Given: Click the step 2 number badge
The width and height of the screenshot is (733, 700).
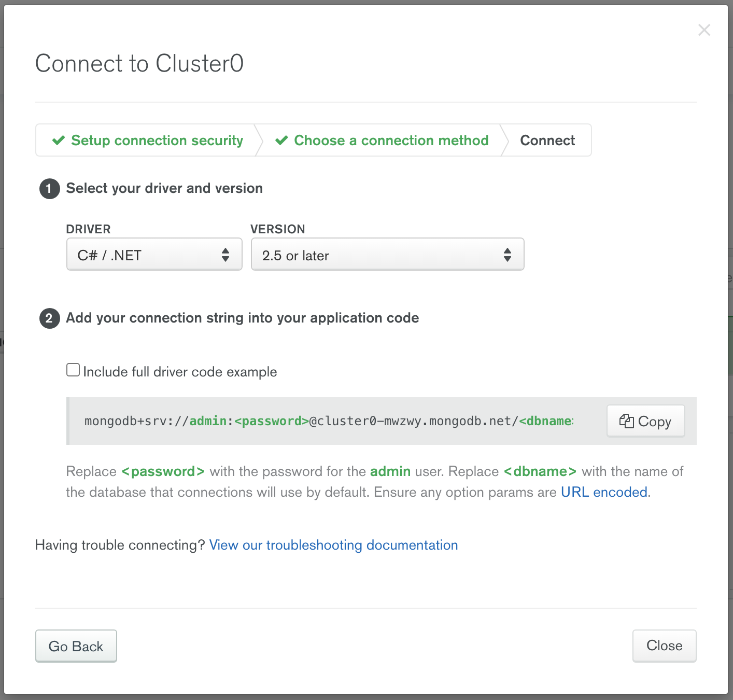Looking at the screenshot, I should point(49,318).
